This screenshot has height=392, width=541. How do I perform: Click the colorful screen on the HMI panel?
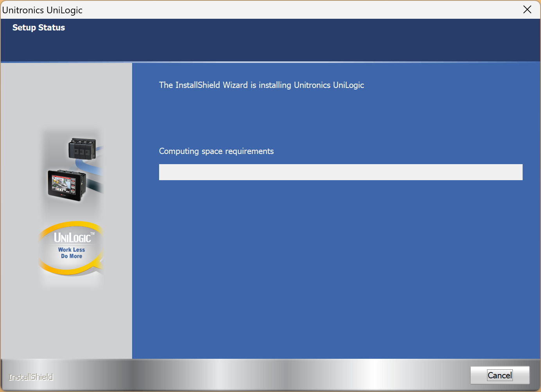(64, 184)
